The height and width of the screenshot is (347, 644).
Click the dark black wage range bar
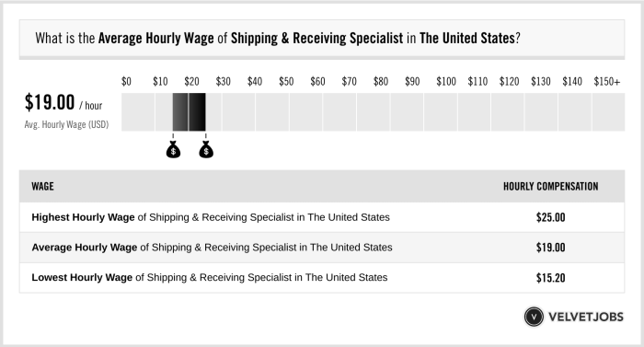click(197, 111)
